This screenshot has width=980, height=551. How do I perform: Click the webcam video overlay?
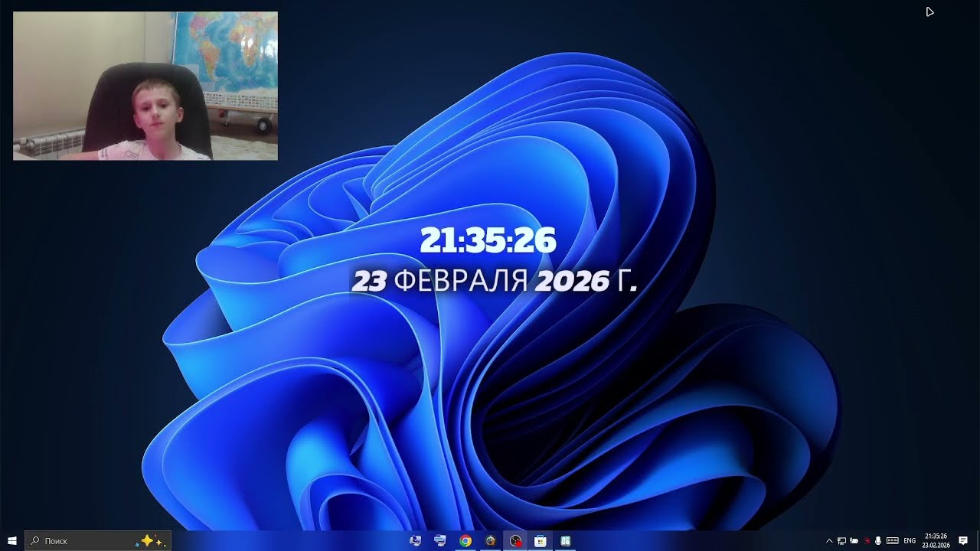click(145, 86)
